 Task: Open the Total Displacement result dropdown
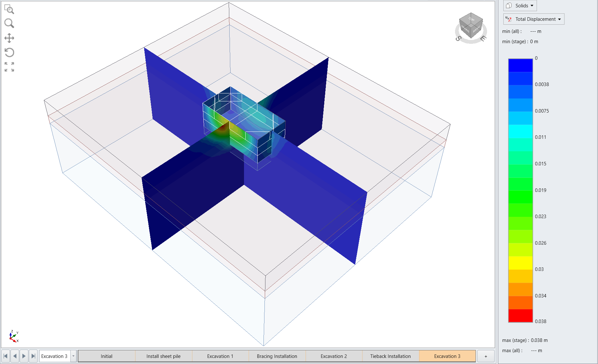click(x=534, y=19)
